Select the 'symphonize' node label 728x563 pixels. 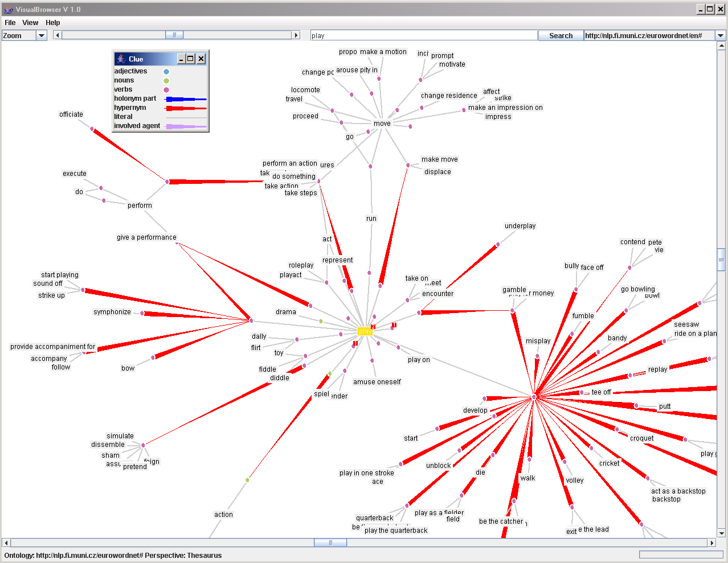coord(112,312)
